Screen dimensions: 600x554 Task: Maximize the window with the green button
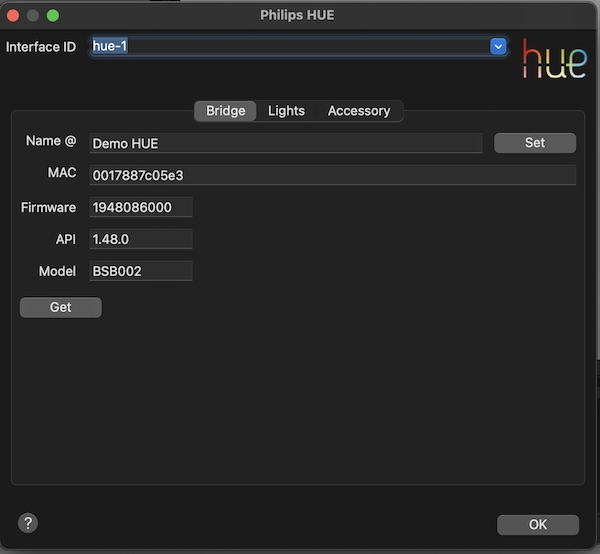point(53,16)
